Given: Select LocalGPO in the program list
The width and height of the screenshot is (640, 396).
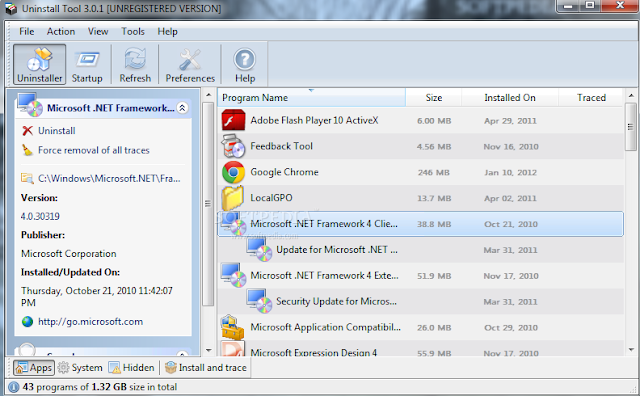Looking at the screenshot, I should coord(420,198).
